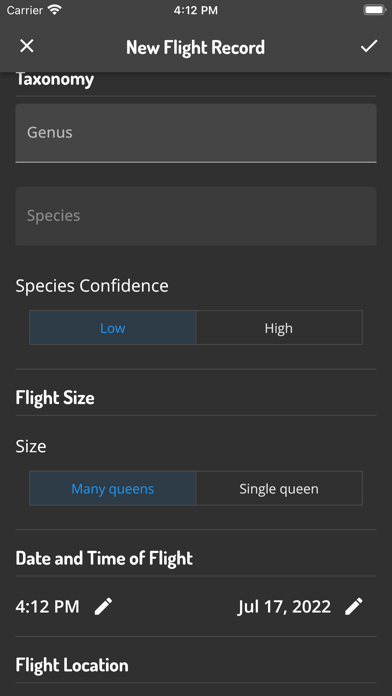The image size is (392, 696).
Task: Set Species Confidence to Low
Action: pyautogui.click(x=113, y=328)
